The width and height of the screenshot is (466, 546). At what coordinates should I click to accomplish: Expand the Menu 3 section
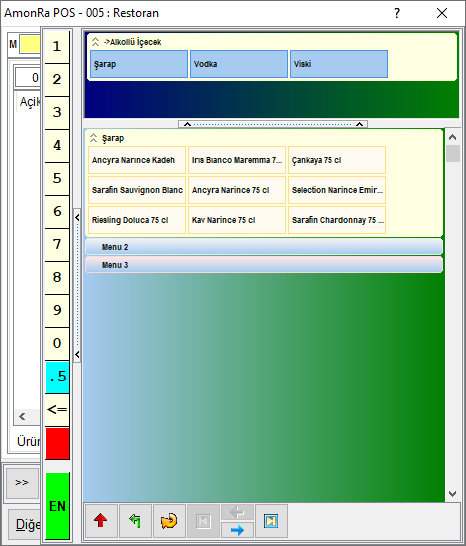tap(264, 265)
